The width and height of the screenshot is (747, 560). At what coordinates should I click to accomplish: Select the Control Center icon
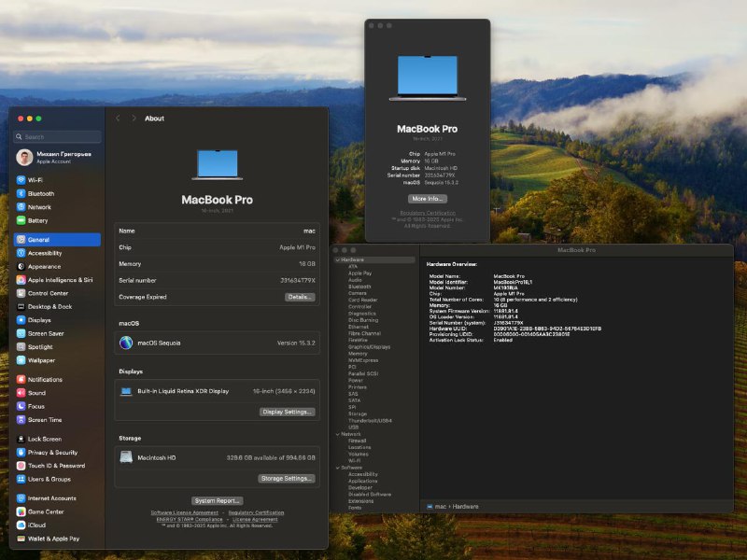pyautogui.click(x=21, y=293)
